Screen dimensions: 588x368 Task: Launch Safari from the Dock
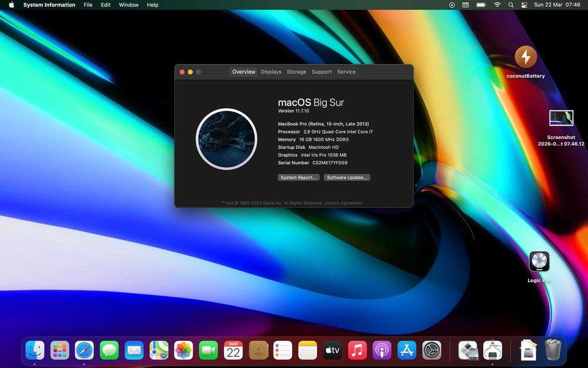(84, 350)
